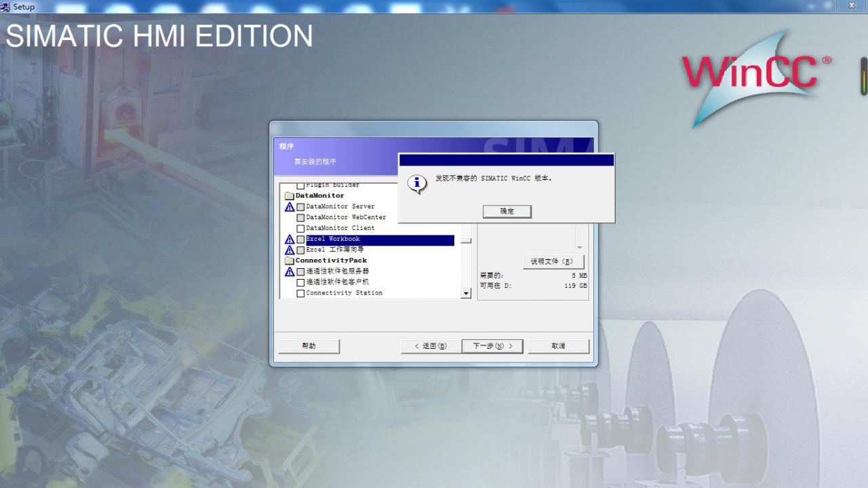Click the SIMATIC HMI EDITION heading

coord(159,36)
